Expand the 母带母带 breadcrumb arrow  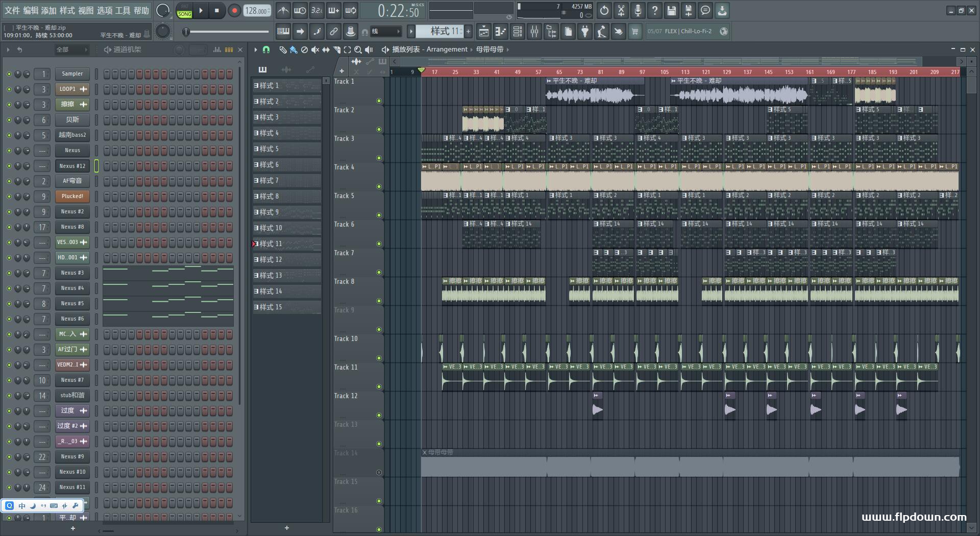(x=507, y=50)
